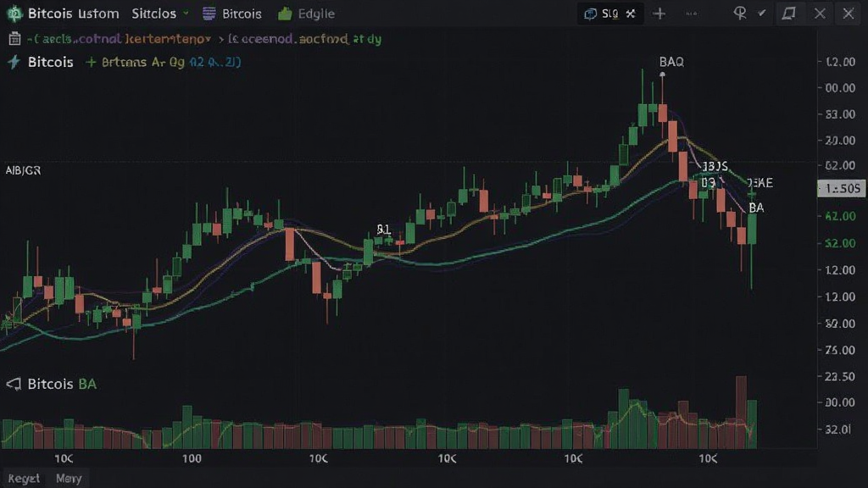This screenshot has width=868, height=488.
Task: Click the 23.50 volume axis value
Action: click(840, 376)
